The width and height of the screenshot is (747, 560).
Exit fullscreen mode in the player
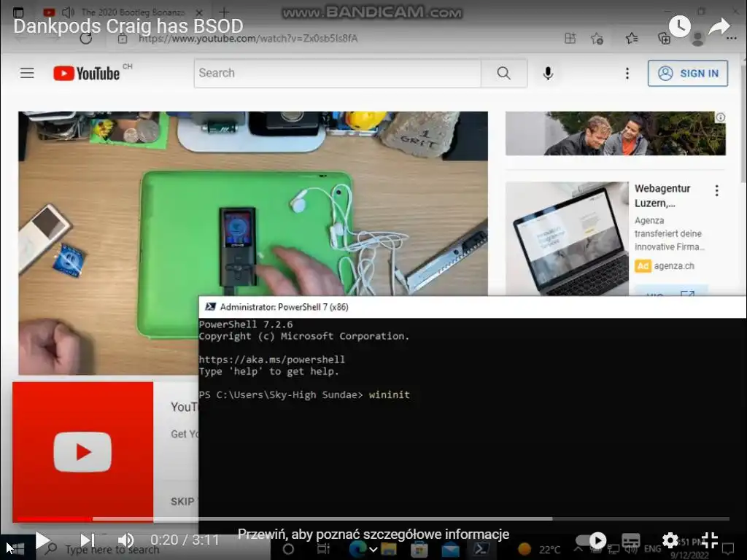pos(709,540)
